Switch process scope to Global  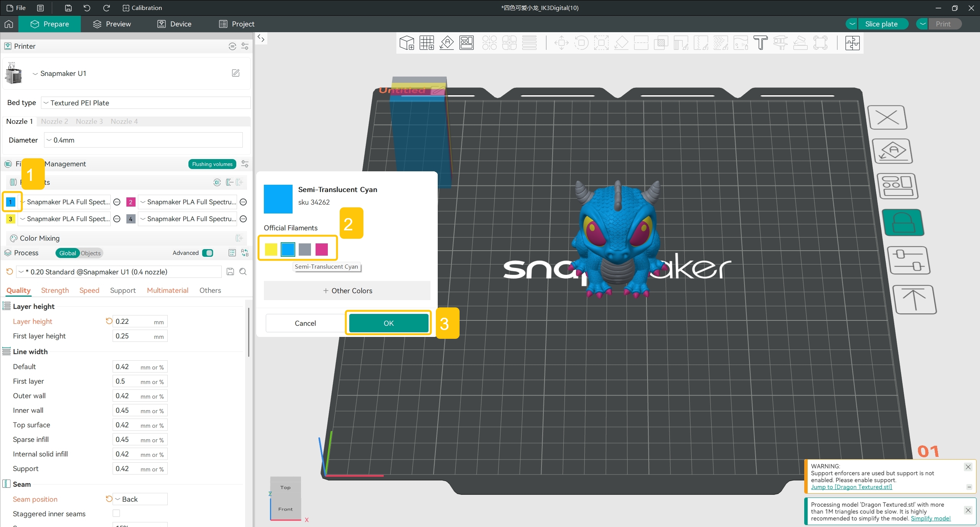(x=67, y=253)
